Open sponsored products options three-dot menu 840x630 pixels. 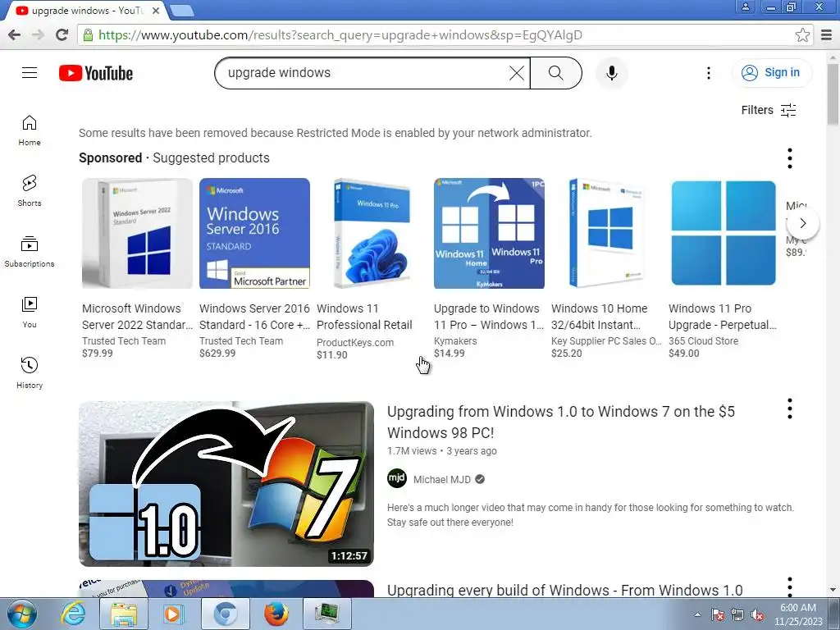pos(790,158)
